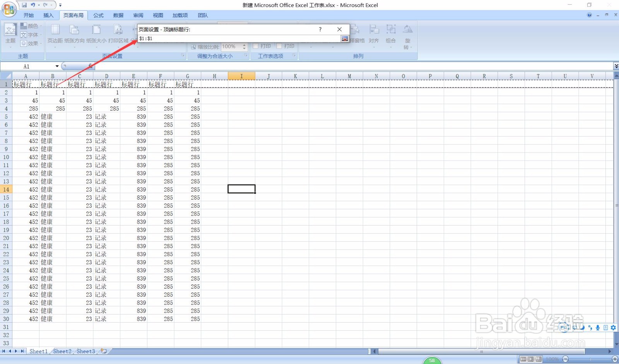The width and height of the screenshot is (619, 364).
Task: Click cell A1 containing 标题行
Action: tap(26, 84)
